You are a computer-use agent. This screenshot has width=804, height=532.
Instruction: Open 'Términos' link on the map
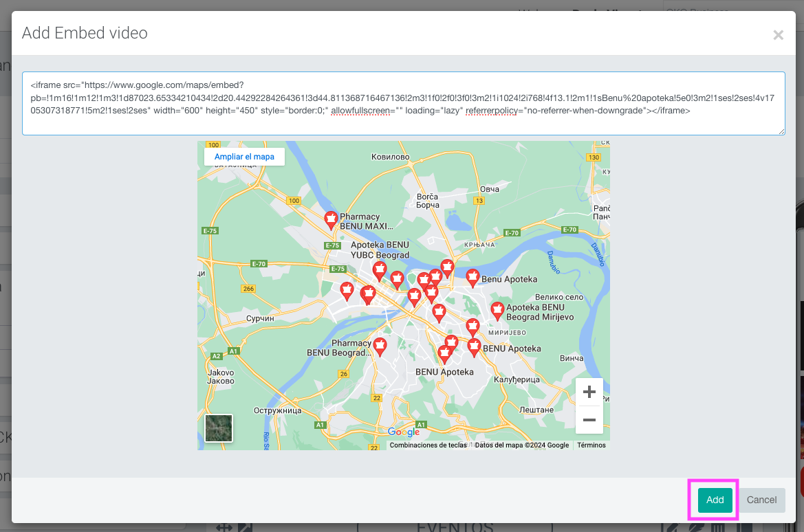[591, 445]
